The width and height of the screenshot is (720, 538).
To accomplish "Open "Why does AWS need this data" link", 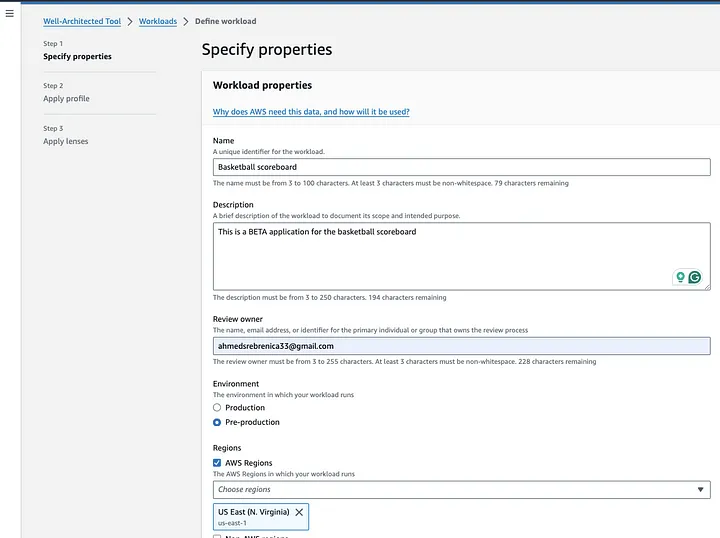I will tap(311, 112).
